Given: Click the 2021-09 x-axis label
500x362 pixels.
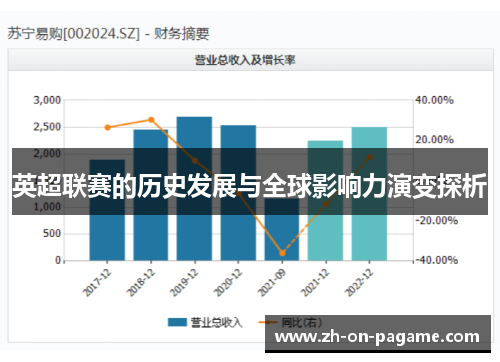Looking at the screenshot, I should pyautogui.click(x=271, y=283).
